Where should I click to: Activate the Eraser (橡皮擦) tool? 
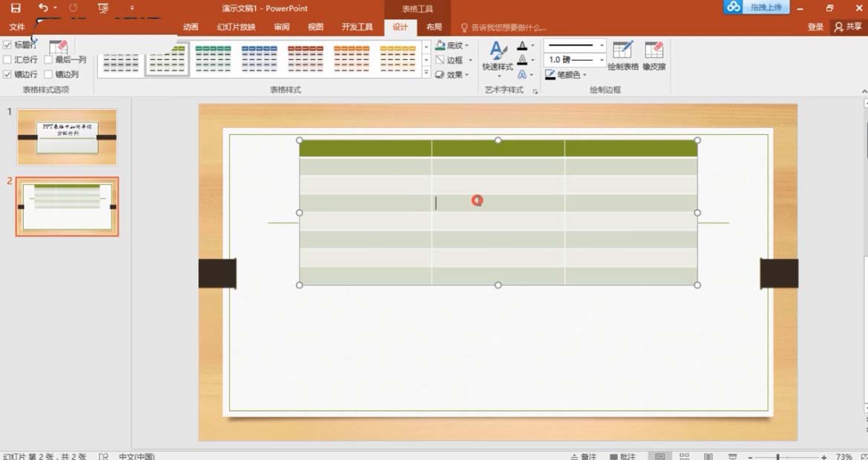coord(654,56)
